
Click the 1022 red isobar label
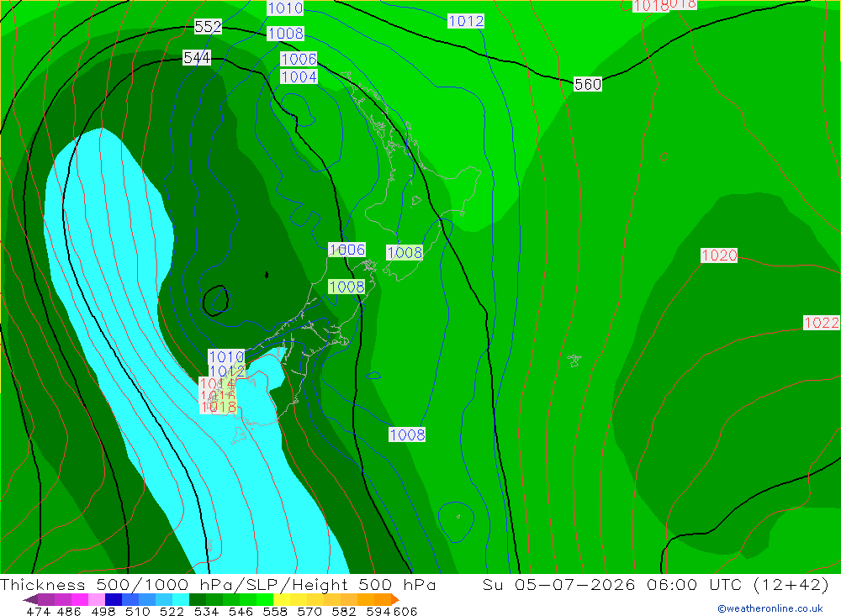click(x=821, y=323)
